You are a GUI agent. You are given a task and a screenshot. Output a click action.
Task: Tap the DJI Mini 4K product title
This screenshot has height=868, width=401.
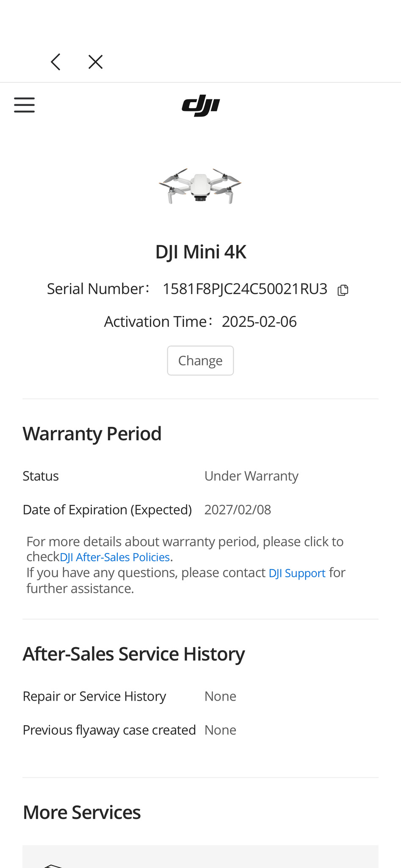click(201, 252)
